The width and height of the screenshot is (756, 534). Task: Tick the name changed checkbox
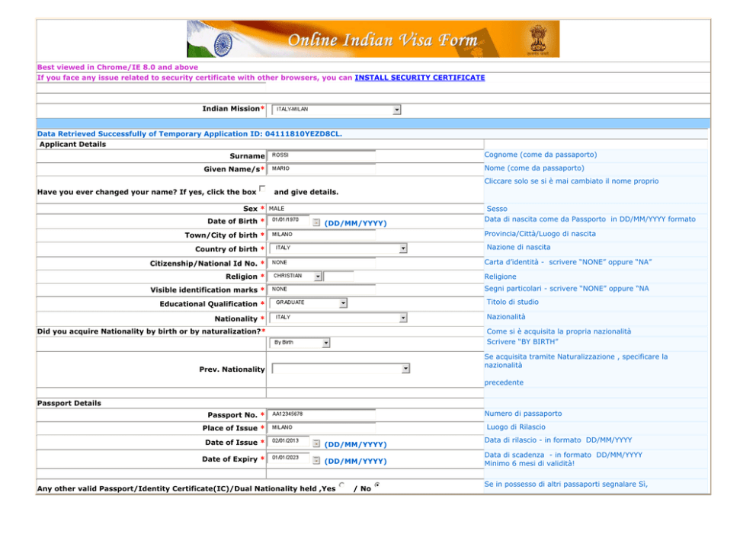(262, 189)
